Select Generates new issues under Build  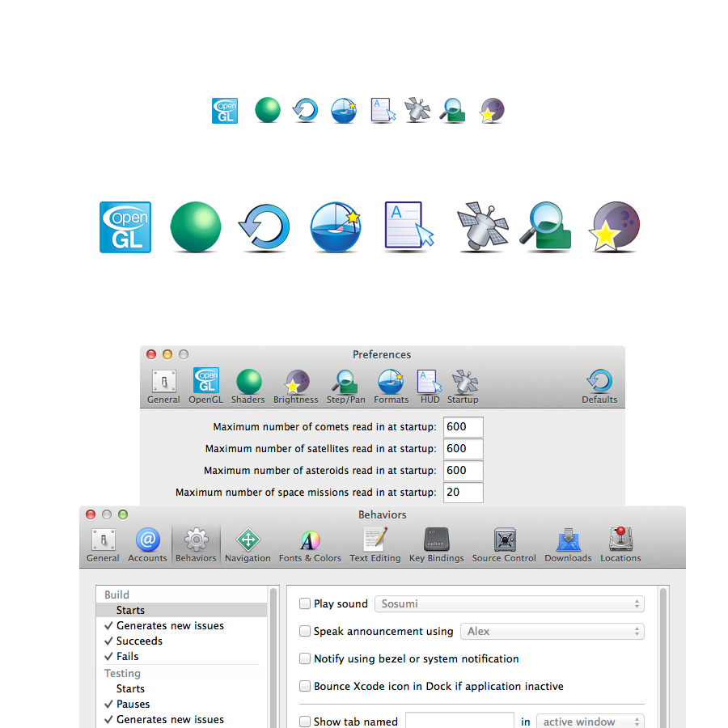[181, 625]
